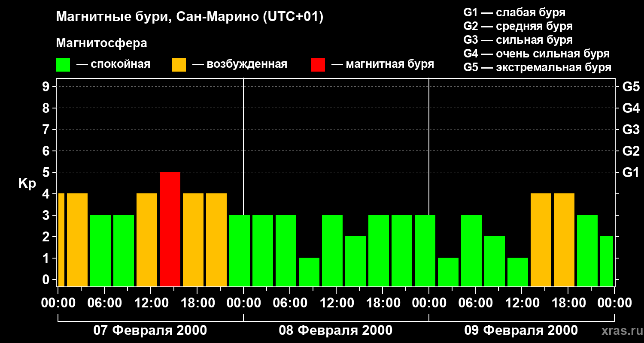Click the date label 09 Февраля 2000

pyautogui.click(x=521, y=331)
